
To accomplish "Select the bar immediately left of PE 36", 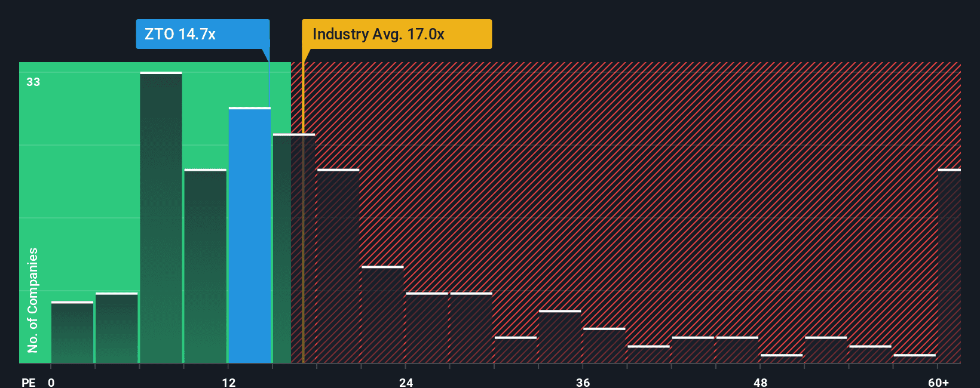I will (x=560, y=337).
